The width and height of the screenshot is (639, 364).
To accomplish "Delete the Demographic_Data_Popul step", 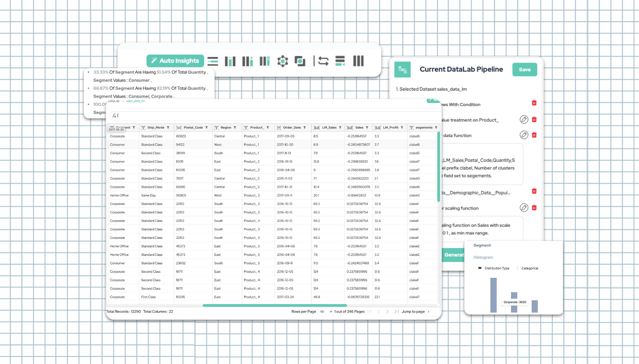I will click(x=534, y=191).
